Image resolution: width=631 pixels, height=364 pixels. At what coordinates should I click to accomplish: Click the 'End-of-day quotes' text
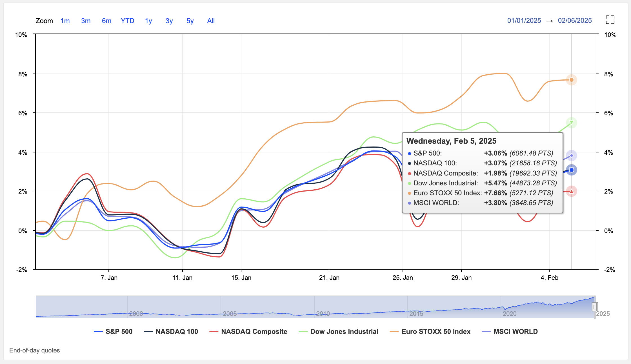pos(35,350)
